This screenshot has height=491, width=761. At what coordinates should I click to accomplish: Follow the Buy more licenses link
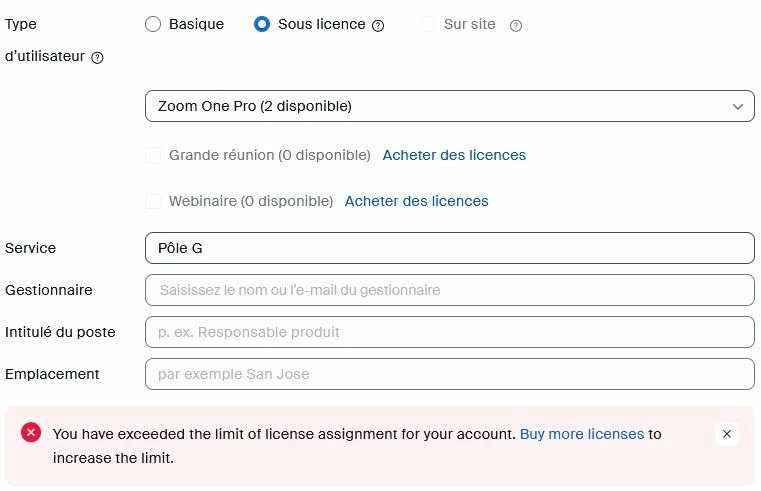[x=581, y=434]
